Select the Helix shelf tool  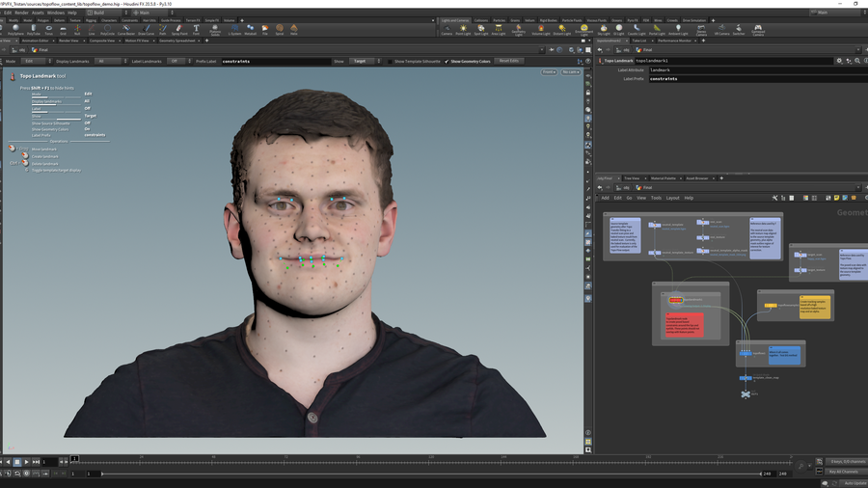(294, 30)
